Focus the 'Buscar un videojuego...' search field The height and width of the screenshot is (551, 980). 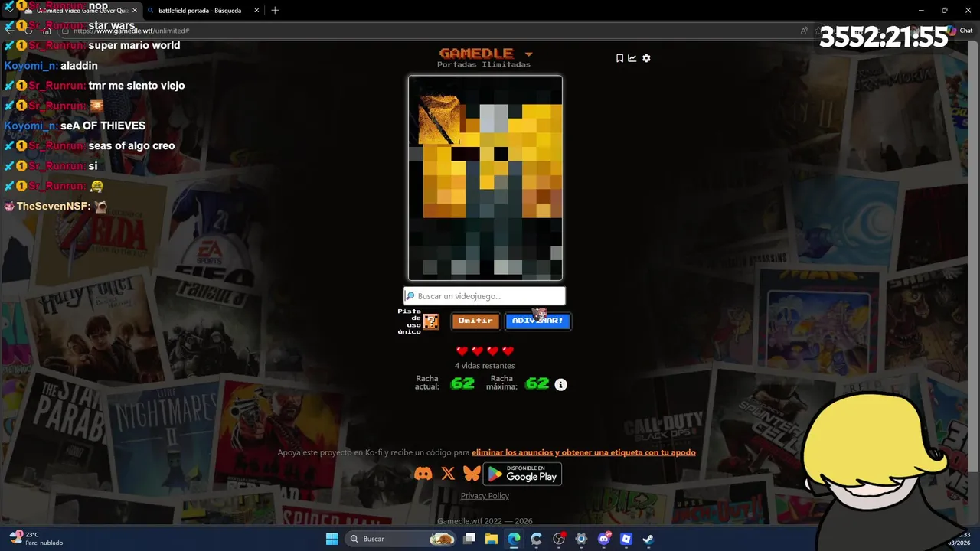tap(485, 296)
